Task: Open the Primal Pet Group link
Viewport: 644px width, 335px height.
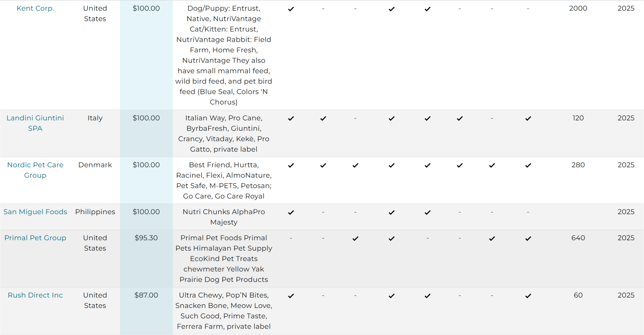Action: tap(35, 238)
